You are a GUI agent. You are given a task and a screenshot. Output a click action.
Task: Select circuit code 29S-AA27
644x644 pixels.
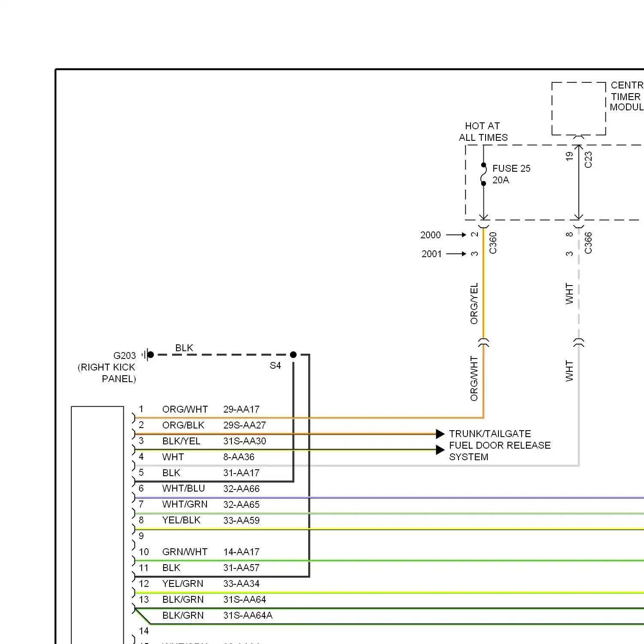coord(244,425)
